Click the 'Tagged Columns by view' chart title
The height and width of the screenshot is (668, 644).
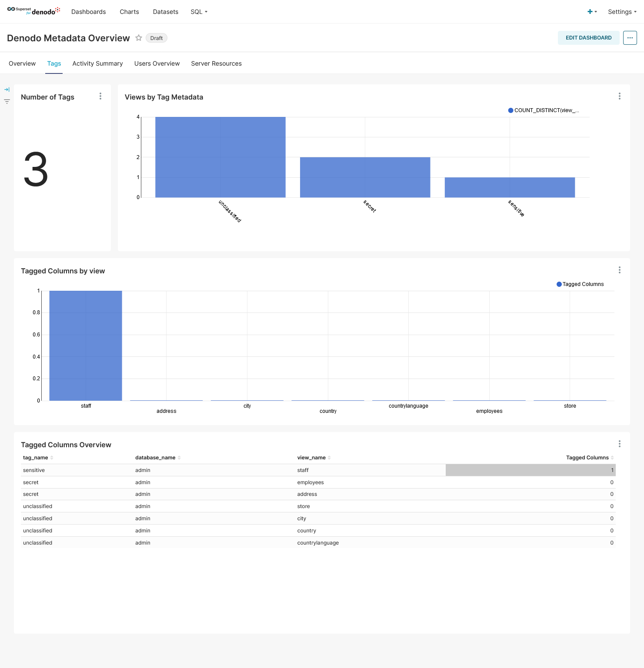[63, 271]
